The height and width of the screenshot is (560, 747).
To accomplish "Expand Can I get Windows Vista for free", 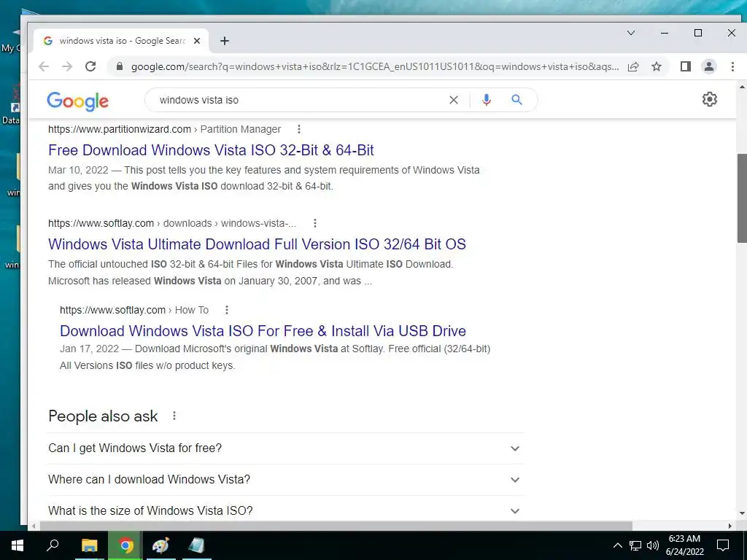I will (286, 448).
